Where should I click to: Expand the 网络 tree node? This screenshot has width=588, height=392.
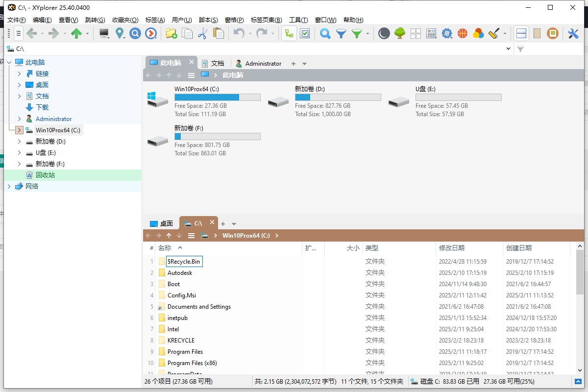[9, 186]
